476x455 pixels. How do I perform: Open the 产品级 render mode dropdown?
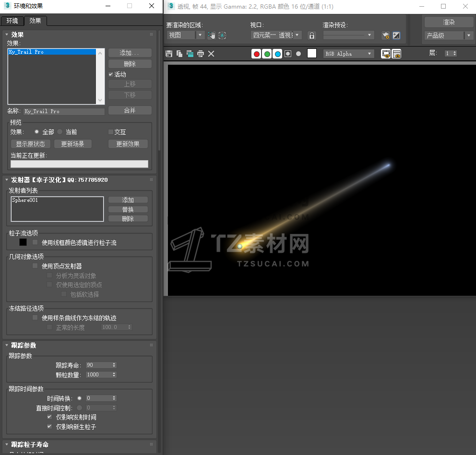tap(449, 35)
